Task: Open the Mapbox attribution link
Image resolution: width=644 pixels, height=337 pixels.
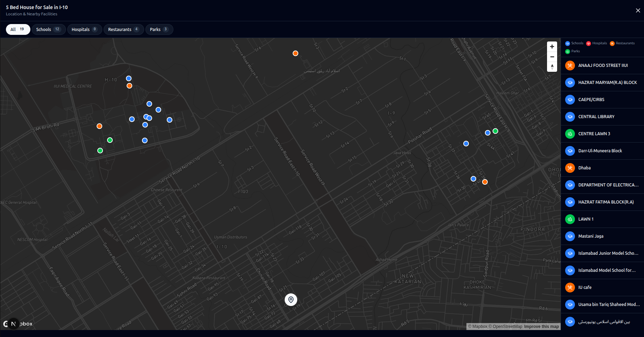Action: 478,327
